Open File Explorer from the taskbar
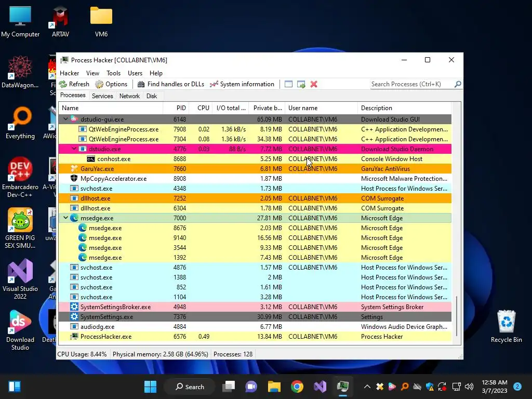532x399 pixels. (x=274, y=387)
